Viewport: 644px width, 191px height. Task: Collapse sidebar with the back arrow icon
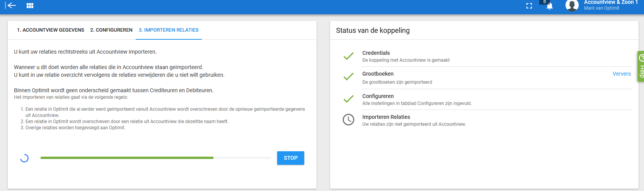coord(11,5)
